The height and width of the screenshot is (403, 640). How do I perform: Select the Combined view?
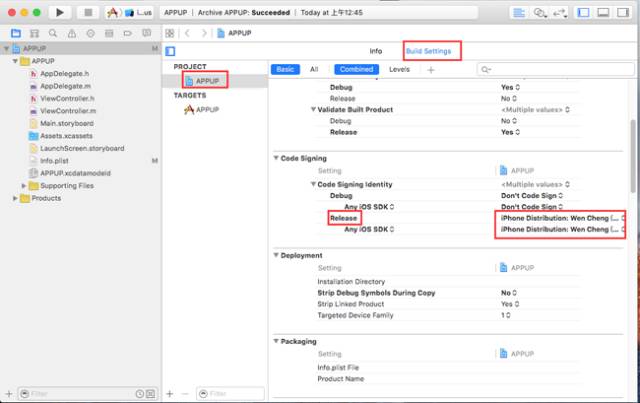pyautogui.click(x=356, y=69)
